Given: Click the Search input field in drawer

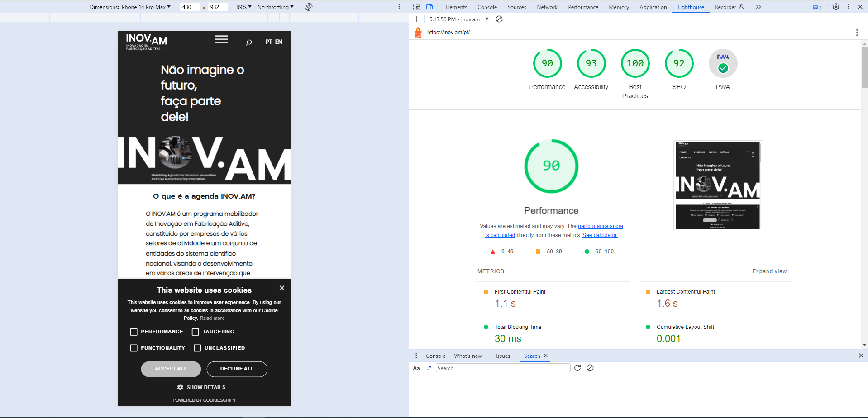Looking at the screenshot, I should [x=502, y=368].
